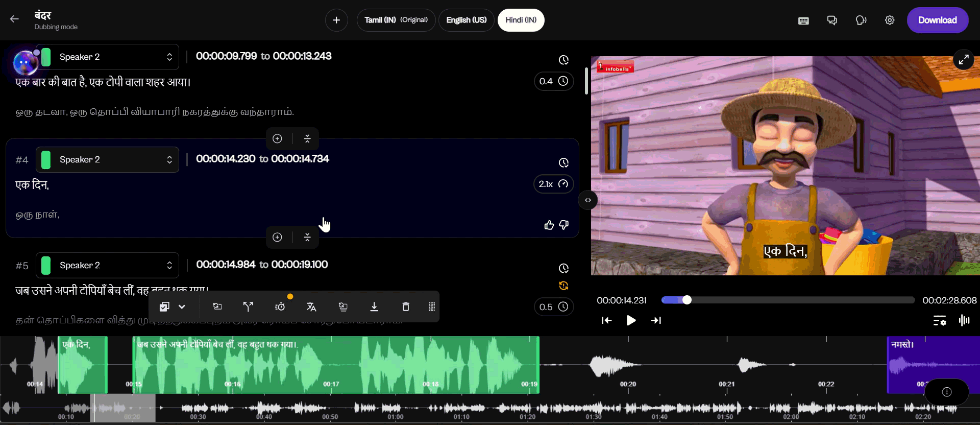This screenshot has height=425, width=980.
Task: Click the trash icon to delete segment
Action: pos(406,306)
